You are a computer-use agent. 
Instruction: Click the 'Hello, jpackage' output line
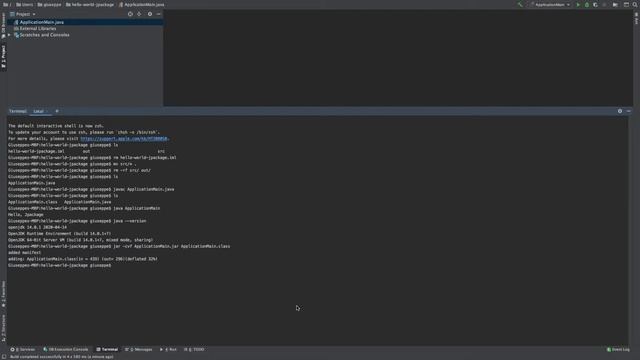coord(26,215)
